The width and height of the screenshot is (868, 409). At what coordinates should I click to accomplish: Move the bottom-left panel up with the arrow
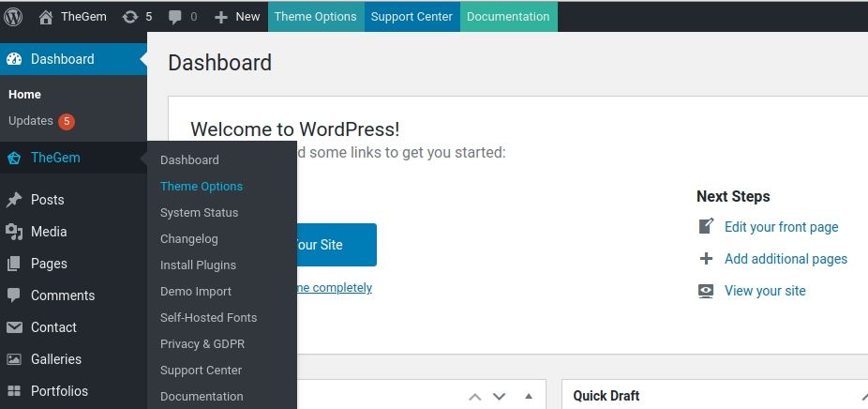(x=475, y=396)
